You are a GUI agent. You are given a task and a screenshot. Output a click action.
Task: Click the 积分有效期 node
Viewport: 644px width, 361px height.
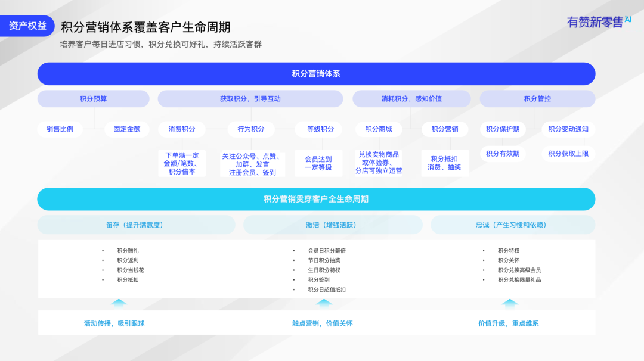coord(503,154)
